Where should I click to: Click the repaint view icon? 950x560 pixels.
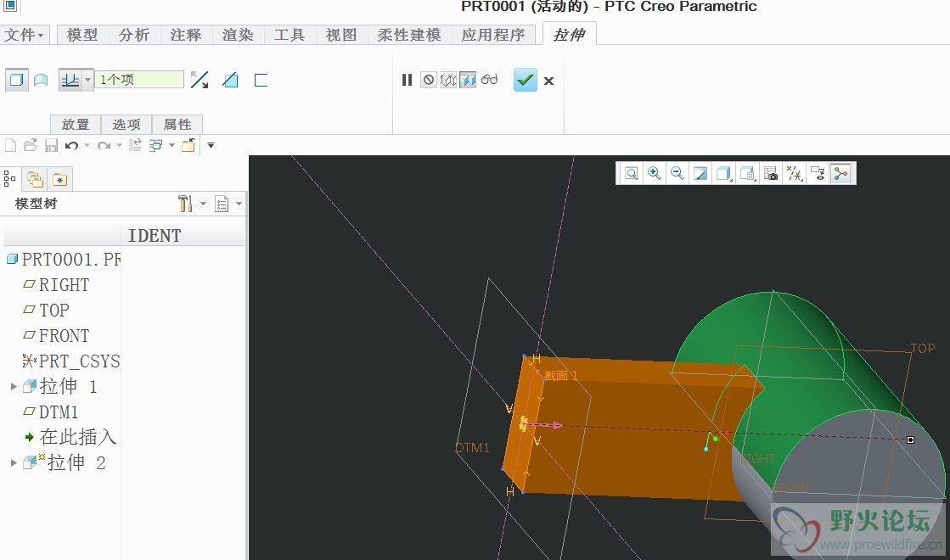pos(700,174)
